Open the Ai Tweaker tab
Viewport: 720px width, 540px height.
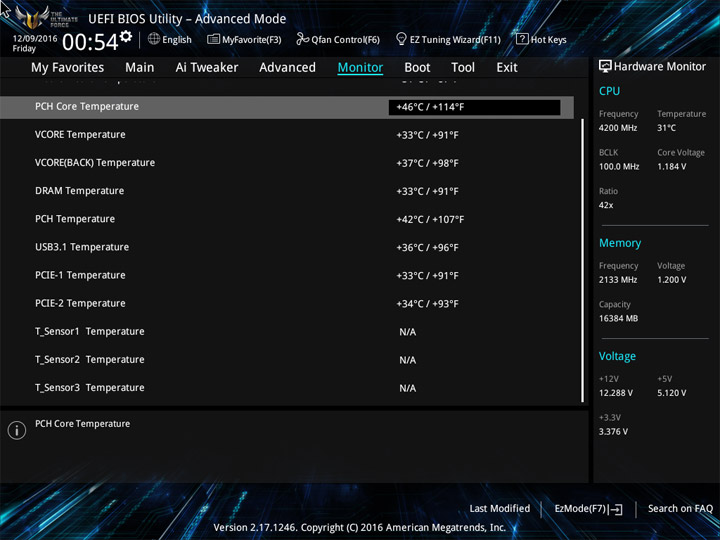tap(207, 68)
